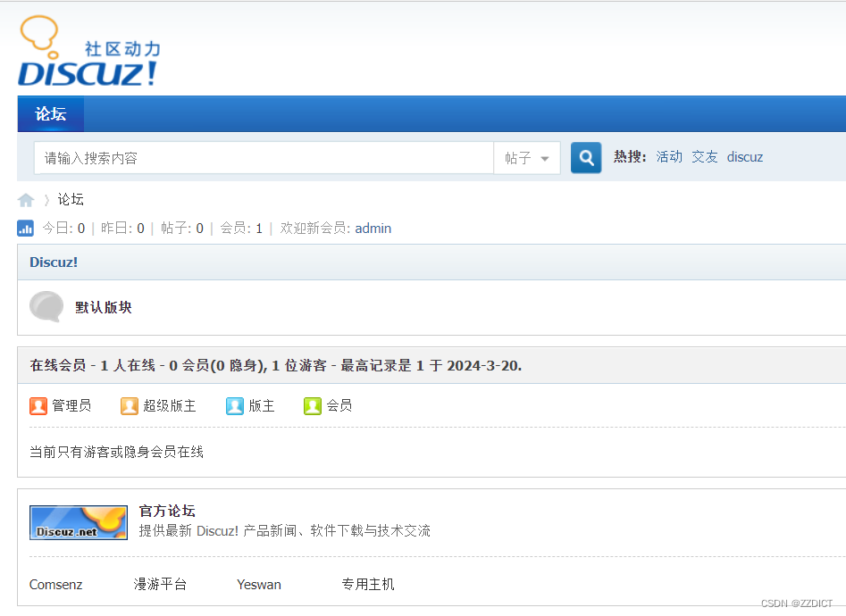Click the 热搜: label text

630,157
